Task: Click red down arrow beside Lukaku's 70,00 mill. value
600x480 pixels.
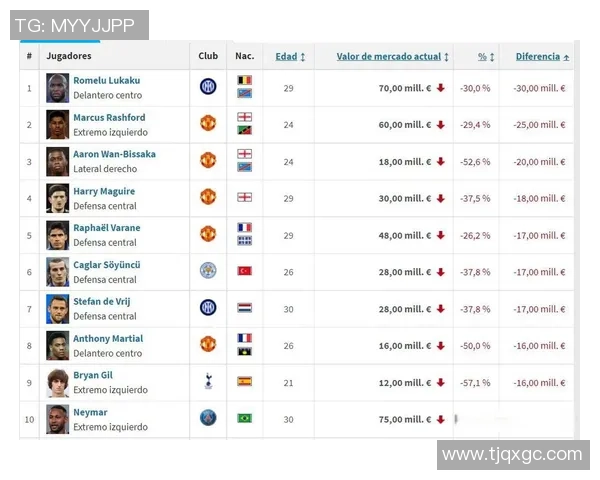Action: tap(440, 88)
